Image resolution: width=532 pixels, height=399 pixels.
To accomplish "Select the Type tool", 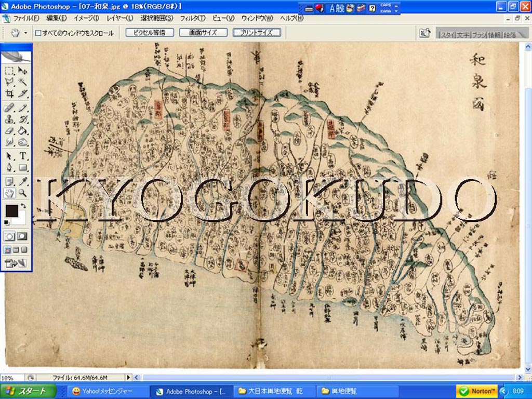I will tap(23, 156).
